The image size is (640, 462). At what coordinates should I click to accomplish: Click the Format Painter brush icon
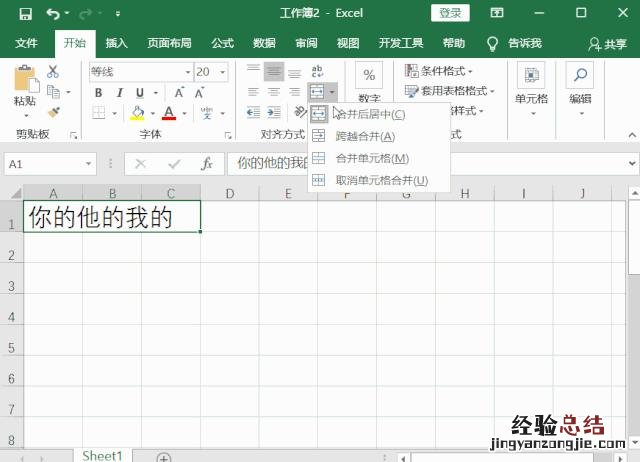coord(53,112)
